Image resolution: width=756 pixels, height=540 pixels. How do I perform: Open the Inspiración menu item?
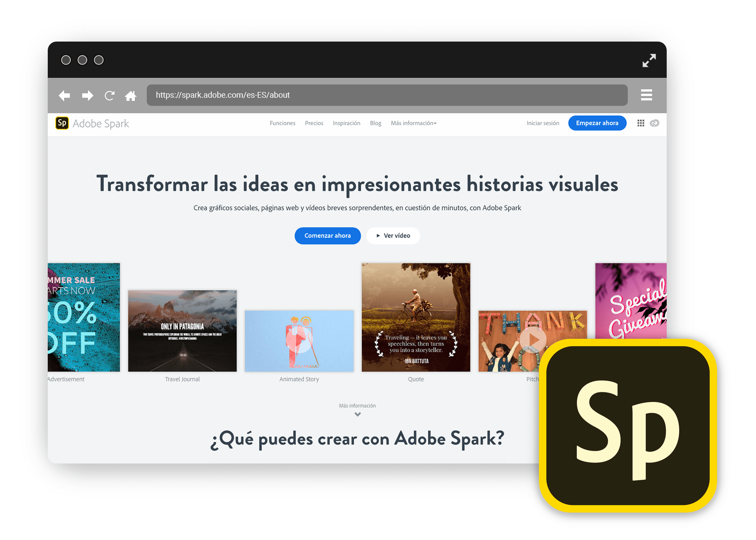tap(347, 123)
